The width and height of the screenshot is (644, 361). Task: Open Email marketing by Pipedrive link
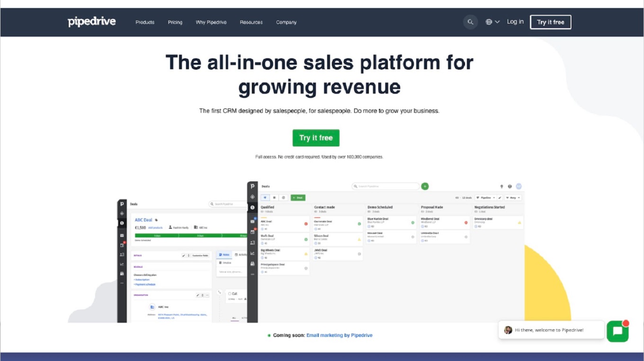click(x=339, y=335)
